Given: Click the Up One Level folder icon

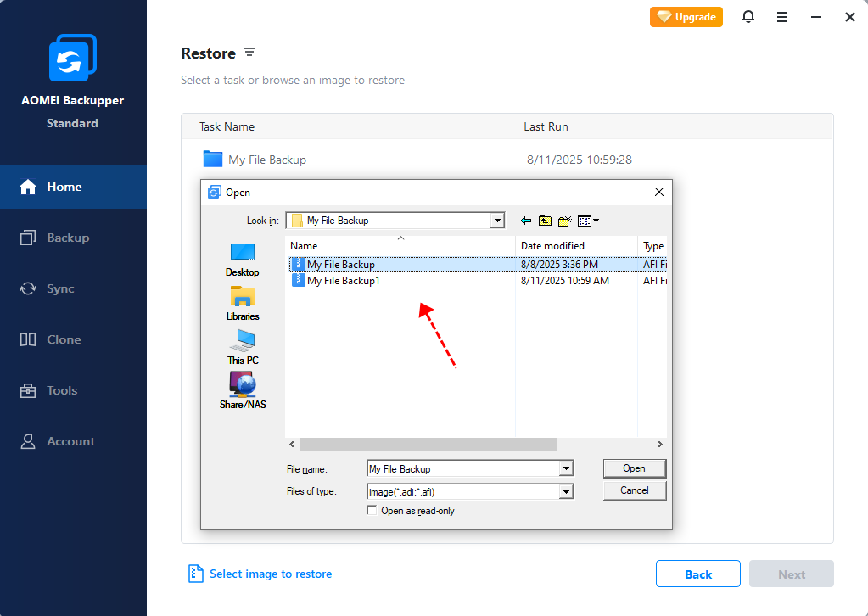Looking at the screenshot, I should tap(546, 221).
